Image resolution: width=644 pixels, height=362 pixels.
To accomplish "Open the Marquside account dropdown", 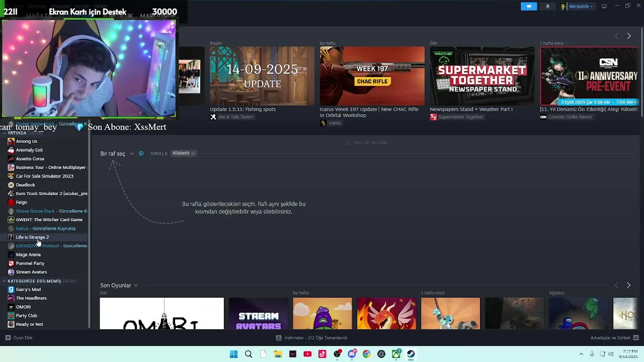I will 577,6.
